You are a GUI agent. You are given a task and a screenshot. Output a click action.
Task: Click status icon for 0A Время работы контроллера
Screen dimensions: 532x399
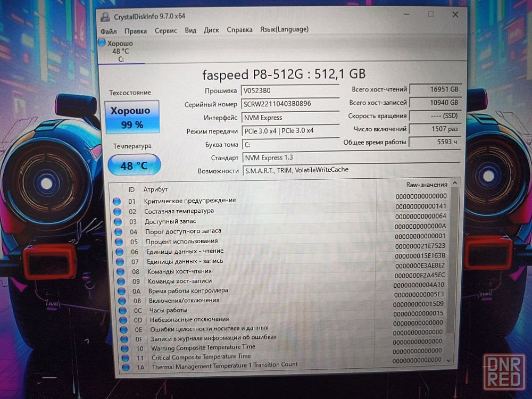pos(121,291)
